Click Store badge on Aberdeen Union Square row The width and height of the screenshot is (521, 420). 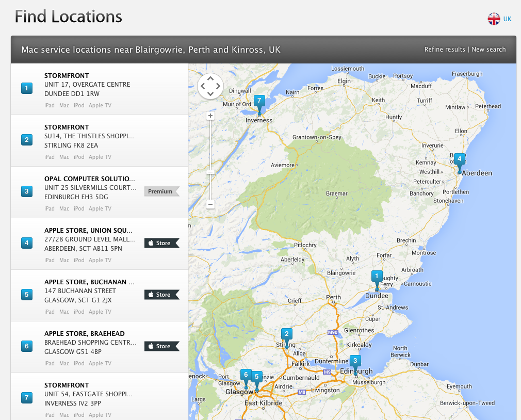point(162,243)
